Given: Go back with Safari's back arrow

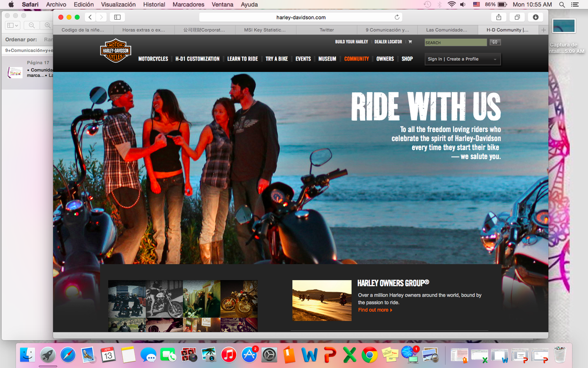Looking at the screenshot, I should (90, 17).
